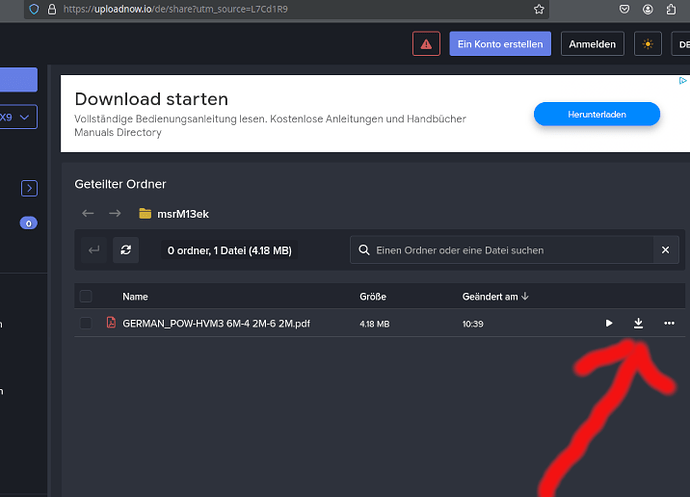Image resolution: width=690 pixels, height=497 pixels.
Task: Click the AdChoices icon on the ad
Action: click(683, 81)
